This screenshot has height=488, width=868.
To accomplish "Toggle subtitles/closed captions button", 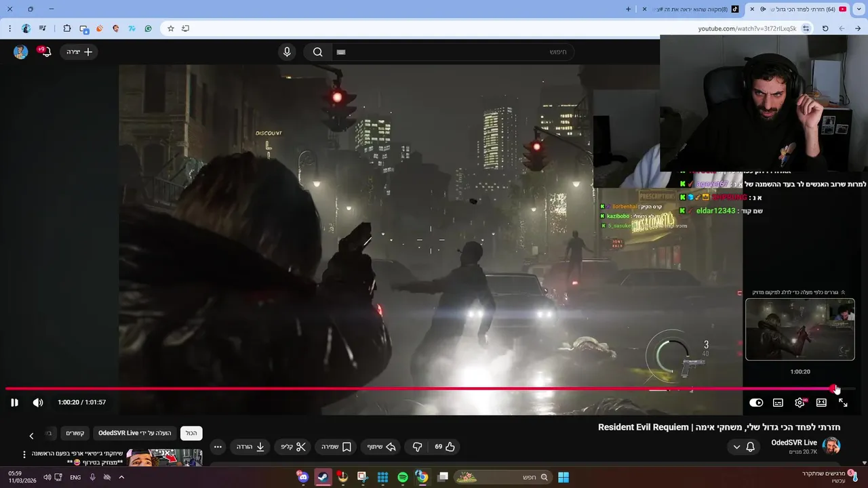I will coord(778,403).
